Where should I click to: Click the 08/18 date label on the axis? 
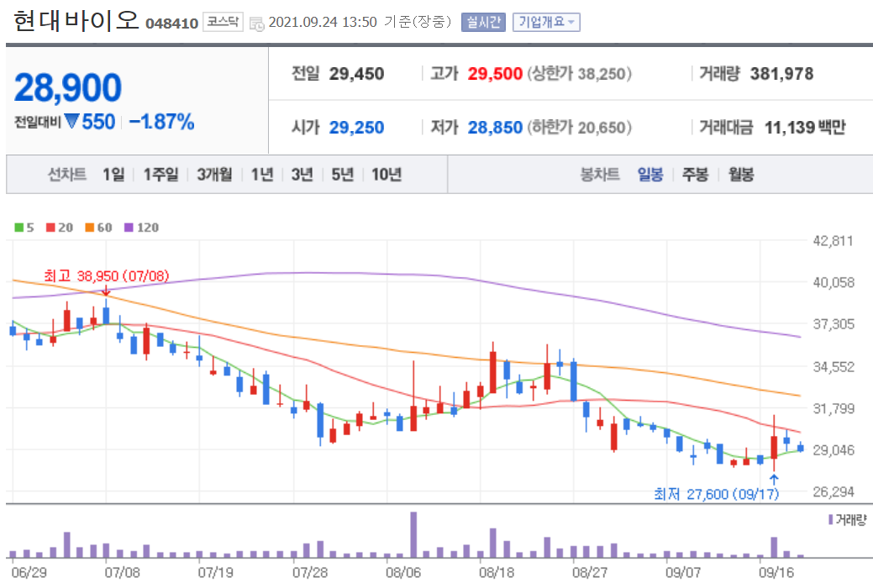point(497,572)
